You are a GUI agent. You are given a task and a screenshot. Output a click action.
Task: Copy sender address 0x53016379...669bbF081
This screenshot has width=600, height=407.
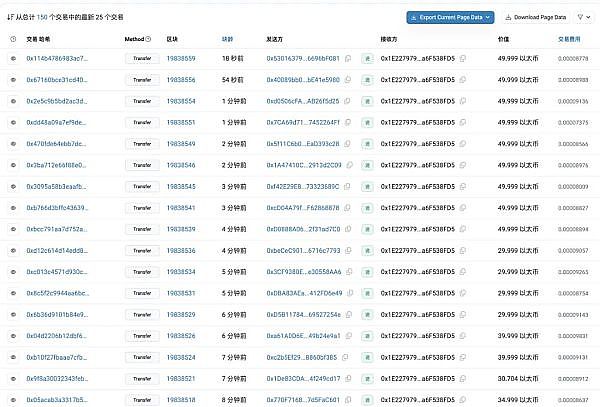coord(348,58)
